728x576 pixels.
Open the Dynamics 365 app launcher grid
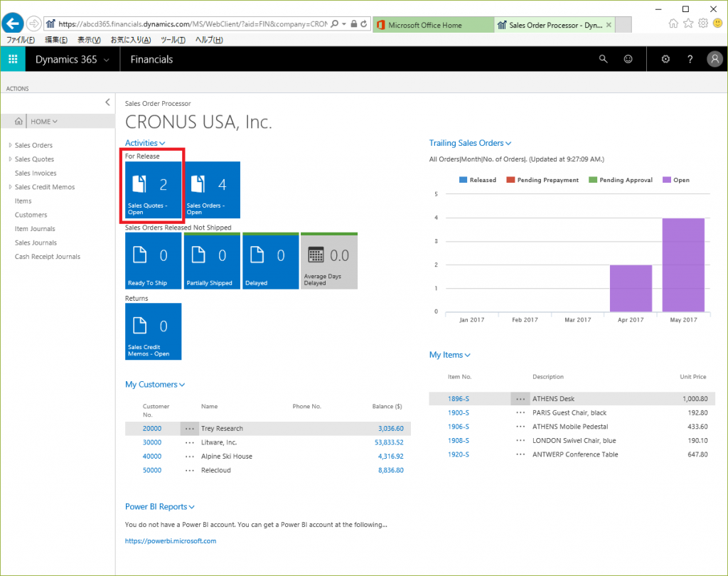coord(13,59)
